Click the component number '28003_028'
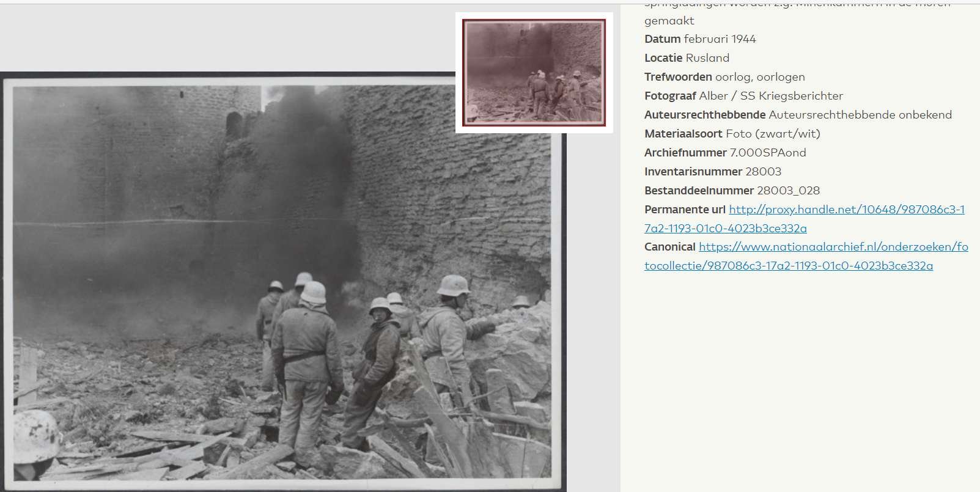 point(788,191)
